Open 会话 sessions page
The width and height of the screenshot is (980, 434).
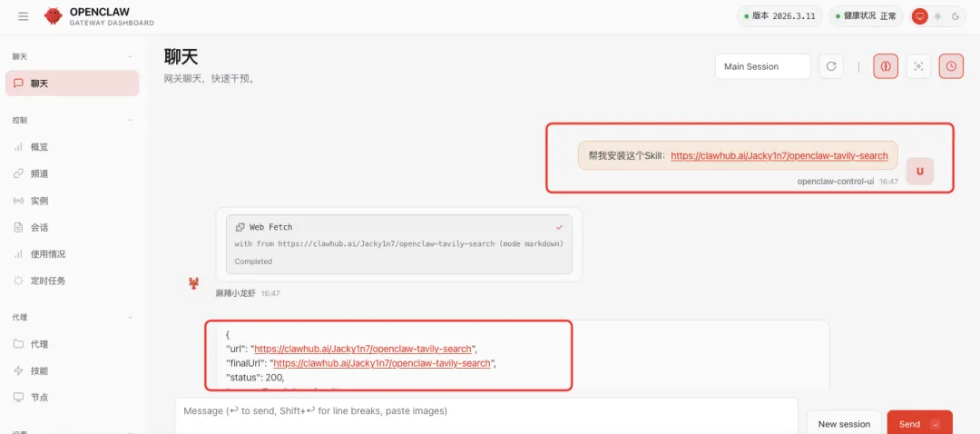click(73, 228)
